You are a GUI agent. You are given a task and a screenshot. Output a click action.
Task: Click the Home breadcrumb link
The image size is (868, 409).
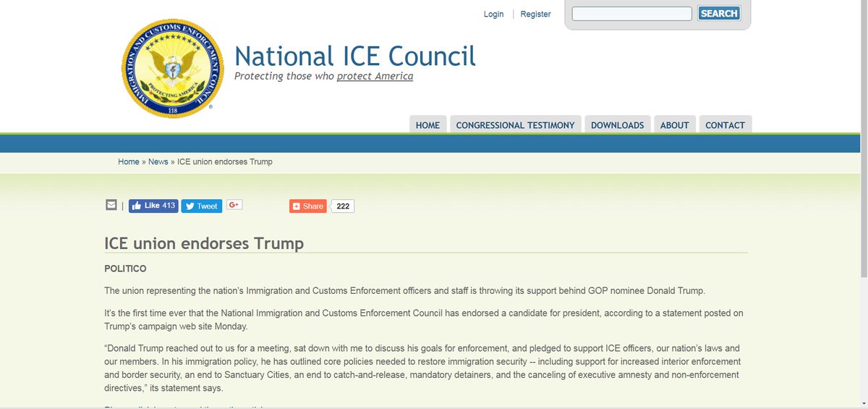pyautogui.click(x=129, y=161)
